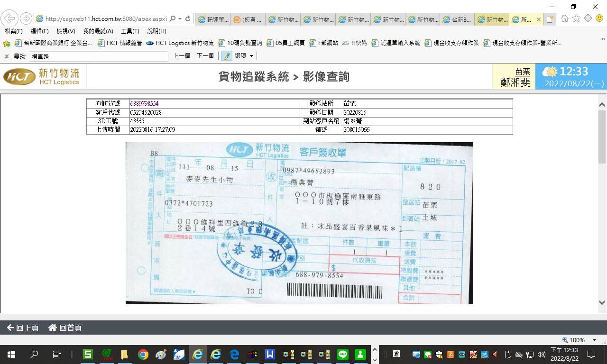This screenshot has width=607, height=364.
Task: Open F部網站 bookmark
Action: (x=323, y=43)
